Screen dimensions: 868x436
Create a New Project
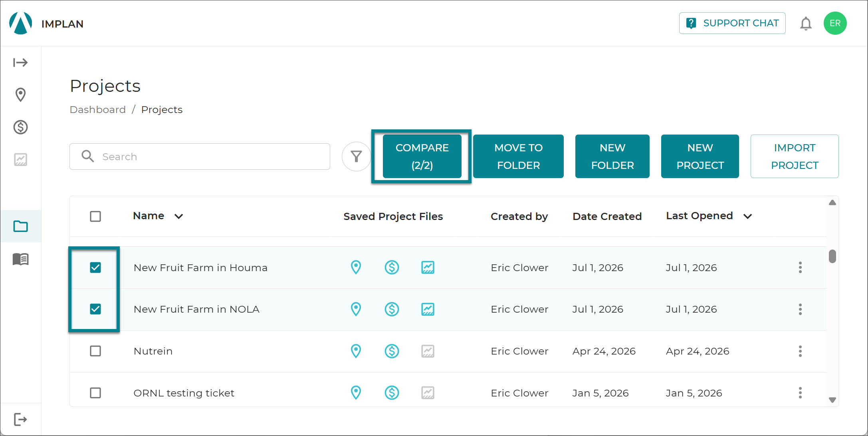coord(700,157)
